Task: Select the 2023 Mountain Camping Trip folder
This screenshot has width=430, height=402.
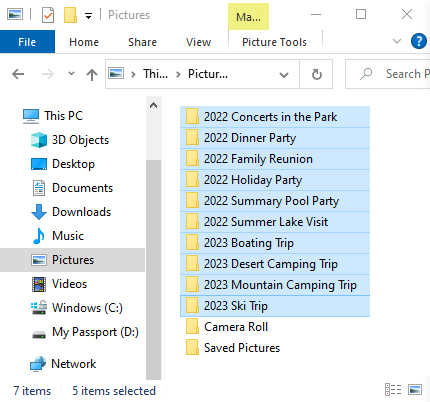Action: pyautogui.click(x=275, y=285)
